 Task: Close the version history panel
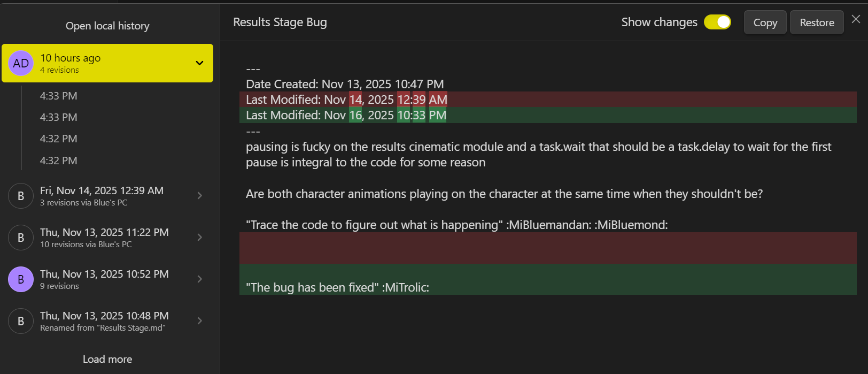click(x=856, y=19)
